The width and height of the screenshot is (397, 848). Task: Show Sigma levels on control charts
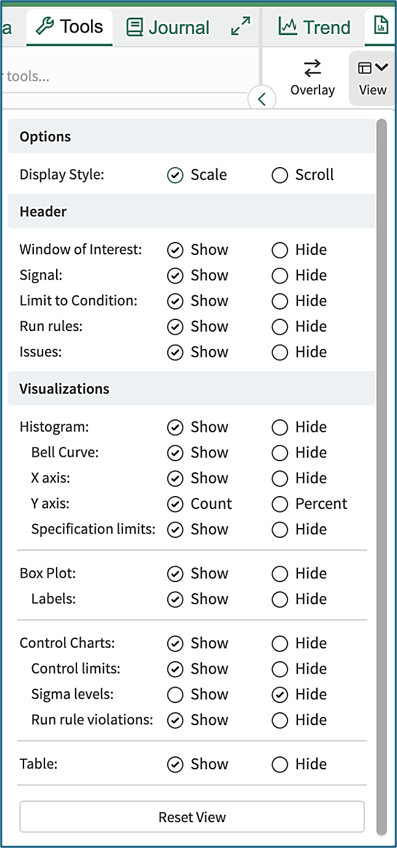198,694
